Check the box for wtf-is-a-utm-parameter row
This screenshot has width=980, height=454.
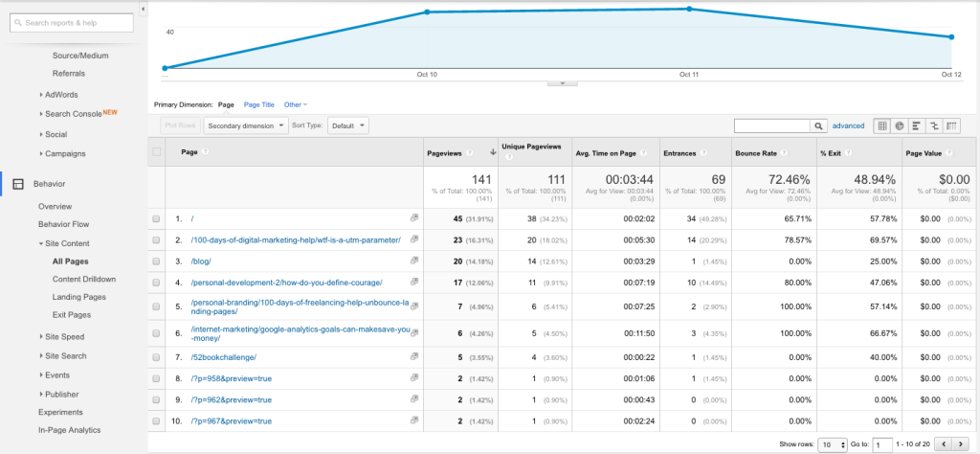tap(156, 240)
